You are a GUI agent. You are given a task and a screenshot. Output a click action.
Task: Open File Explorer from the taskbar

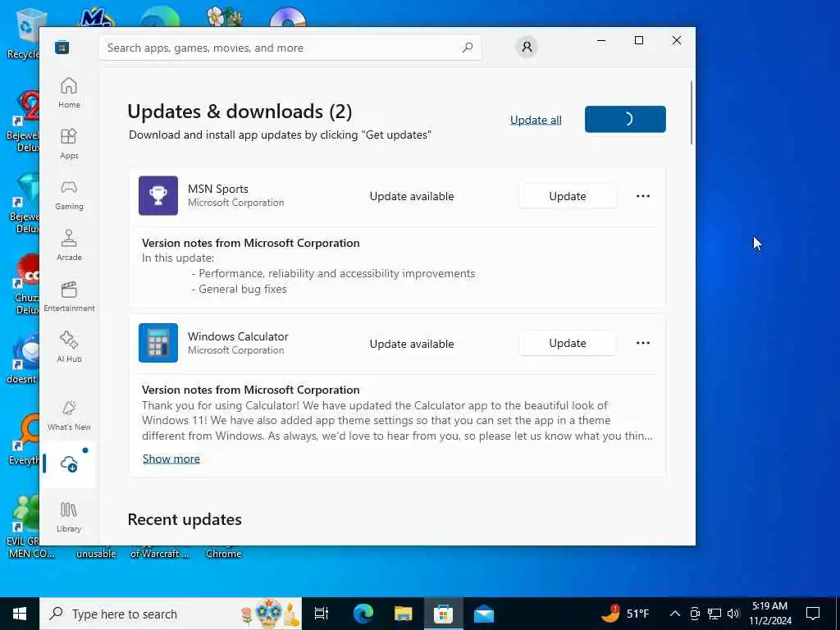click(403, 614)
